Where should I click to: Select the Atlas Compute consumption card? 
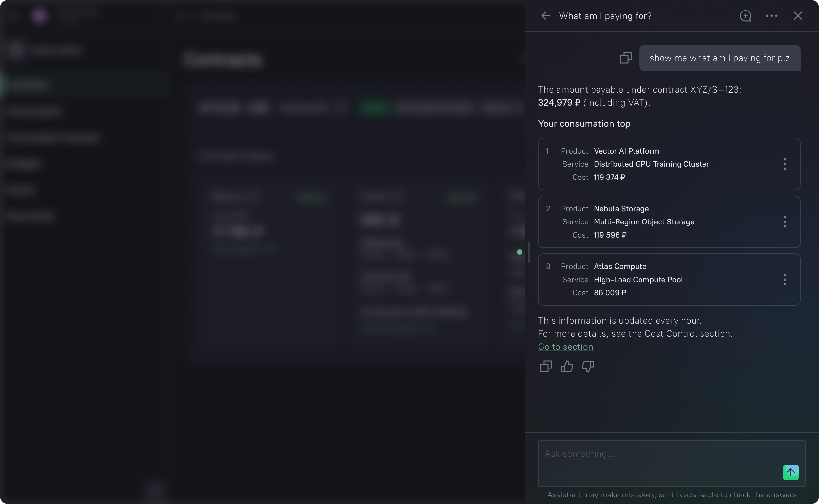(667, 279)
